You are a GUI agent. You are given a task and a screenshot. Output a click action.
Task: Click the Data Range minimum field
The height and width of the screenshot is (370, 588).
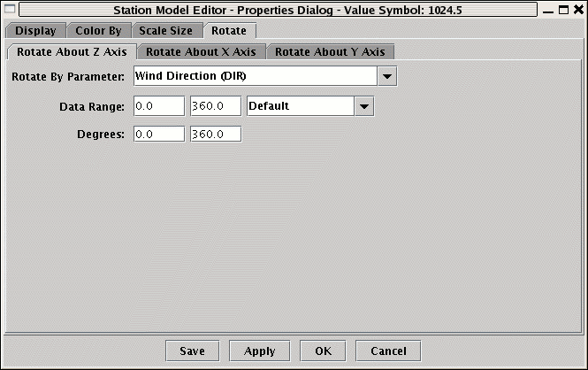click(x=159, y=107)
